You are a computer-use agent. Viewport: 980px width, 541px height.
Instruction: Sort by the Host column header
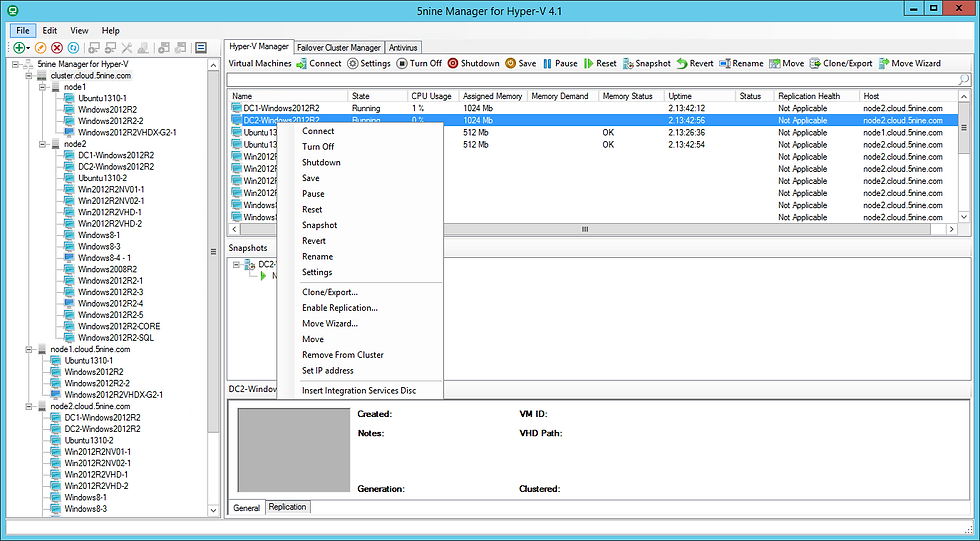pyautogui.click(x=908, y=96)
